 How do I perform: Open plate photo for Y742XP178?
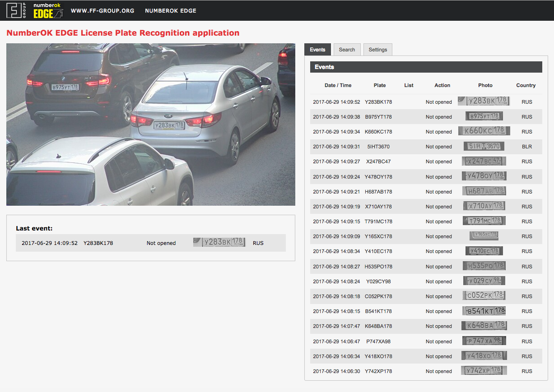484,370
